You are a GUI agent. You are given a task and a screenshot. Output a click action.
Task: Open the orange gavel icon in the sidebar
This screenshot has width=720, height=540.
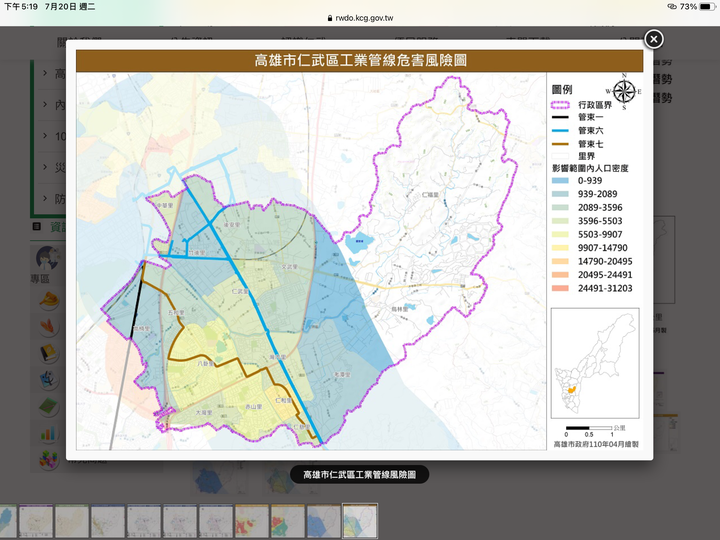(x=49, y=300)
